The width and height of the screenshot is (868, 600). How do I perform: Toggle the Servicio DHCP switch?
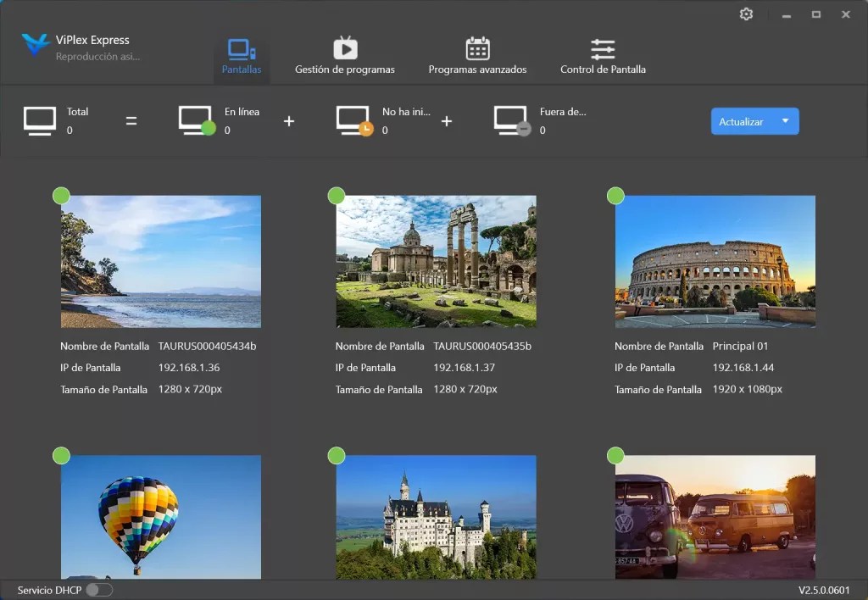coord(99,590)
